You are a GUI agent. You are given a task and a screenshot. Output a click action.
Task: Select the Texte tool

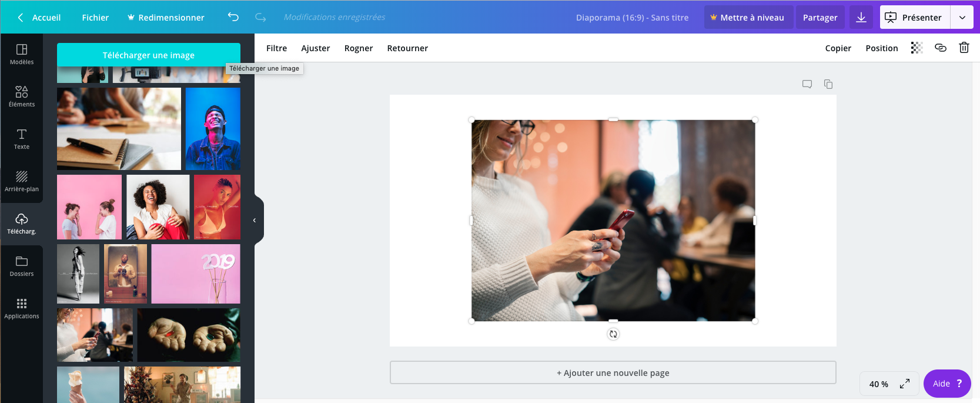(x=22, y=139)
